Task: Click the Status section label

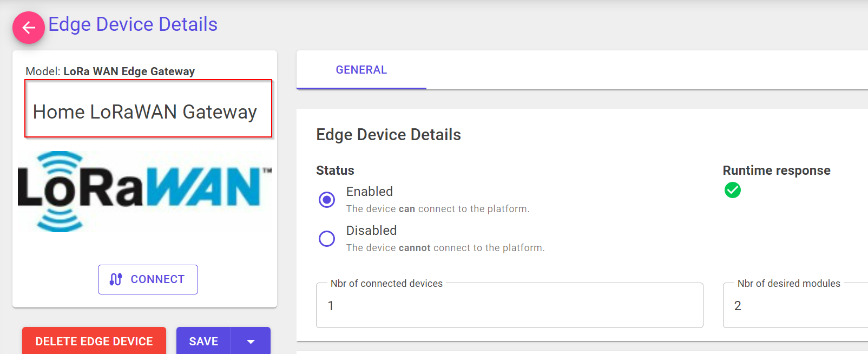Action: 335,170
